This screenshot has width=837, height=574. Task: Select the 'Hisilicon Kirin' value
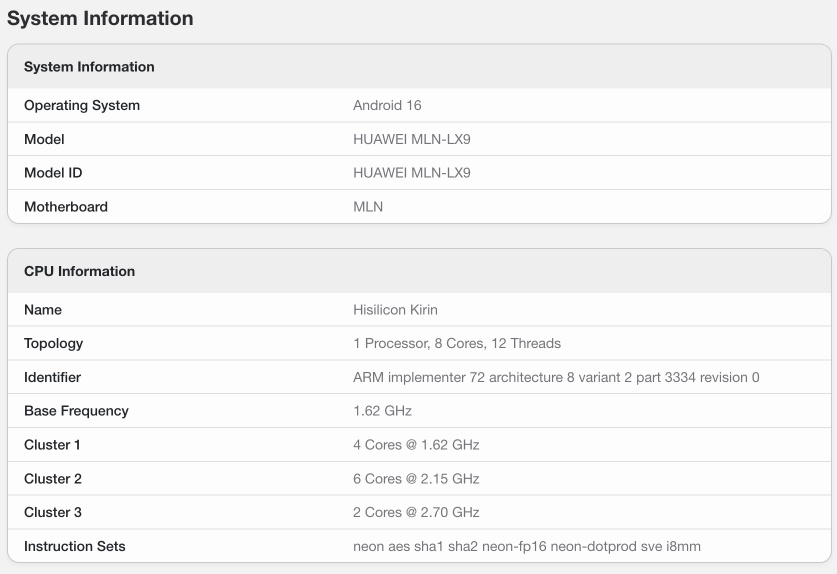point(395,310)
